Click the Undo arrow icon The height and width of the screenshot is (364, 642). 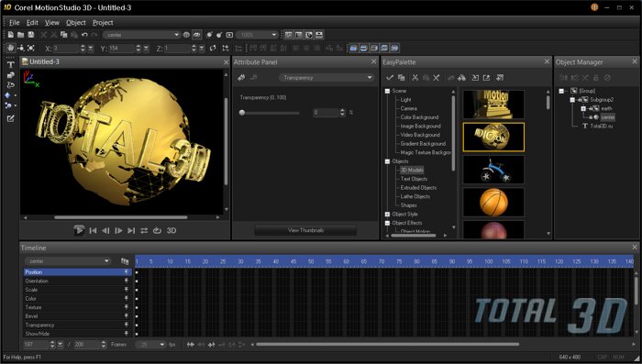coord(84,35)
